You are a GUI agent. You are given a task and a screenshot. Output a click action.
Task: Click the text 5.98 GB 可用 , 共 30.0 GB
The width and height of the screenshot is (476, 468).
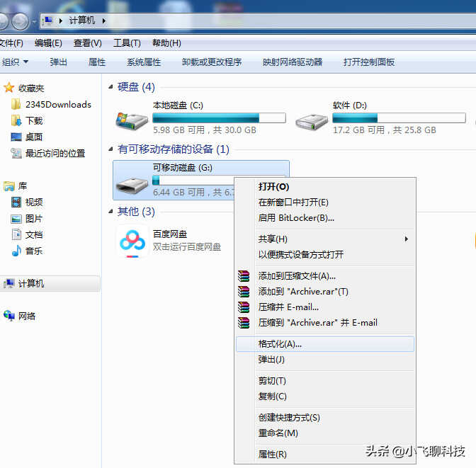(x=205, y=130)
